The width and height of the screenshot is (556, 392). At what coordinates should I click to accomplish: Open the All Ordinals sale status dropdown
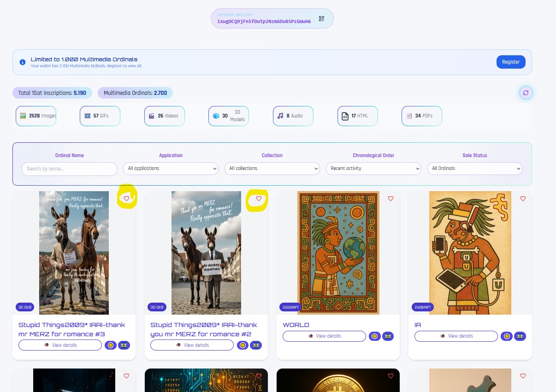tap(474, 169)
